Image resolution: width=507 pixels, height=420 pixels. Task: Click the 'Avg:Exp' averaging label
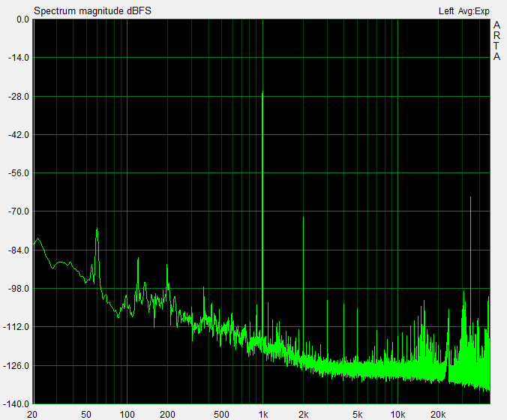coord(474,11)
